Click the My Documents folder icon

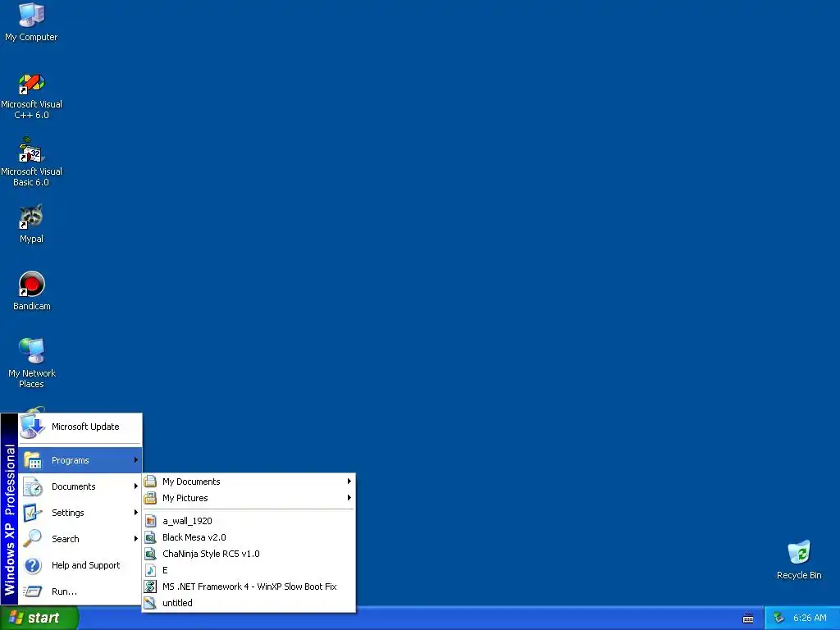click(151, 482)
